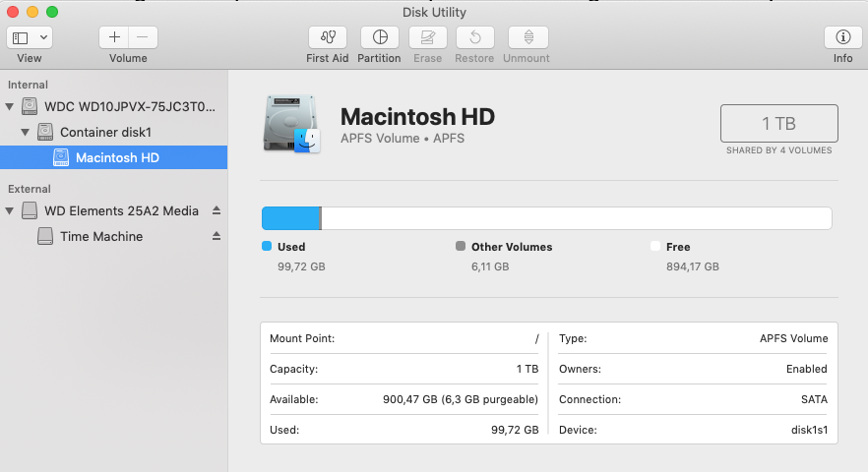Click the '894,17 GB' free value
The image size is (868, 472).
point(693,266)
